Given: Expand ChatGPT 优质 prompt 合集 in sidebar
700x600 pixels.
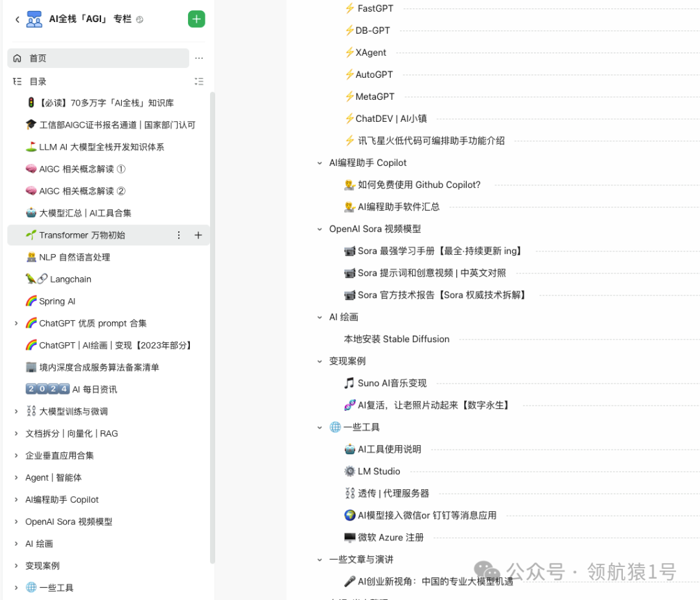Looking at the screenshot, I should tap(16, 323).
